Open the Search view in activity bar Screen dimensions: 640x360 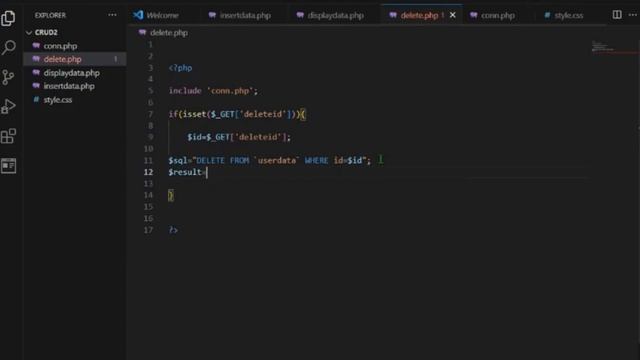coord(8,47)
